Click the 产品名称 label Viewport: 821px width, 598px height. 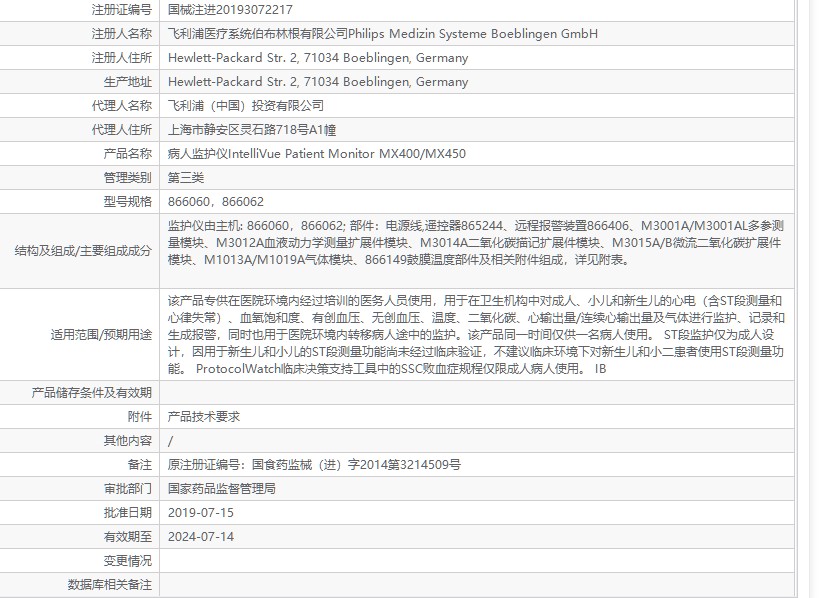point(128,154)
